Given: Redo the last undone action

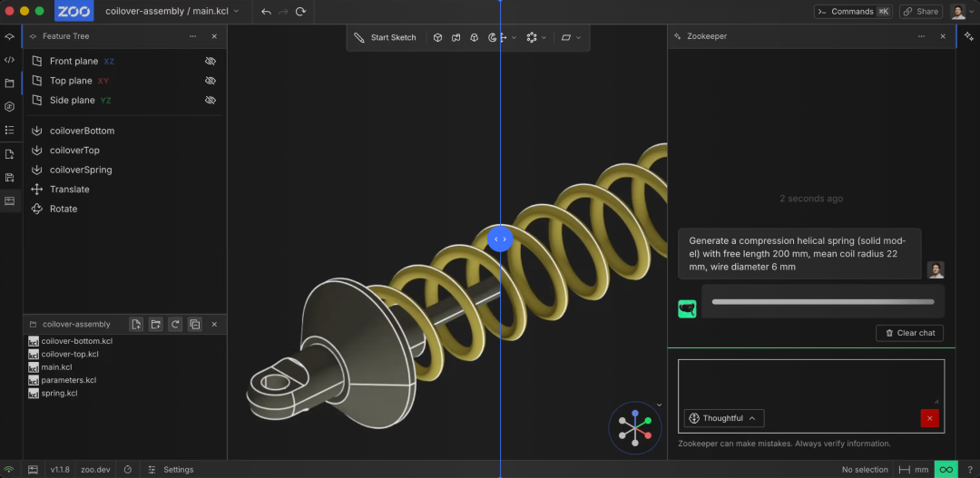Looking at the screenshot, I should [283, 11].
